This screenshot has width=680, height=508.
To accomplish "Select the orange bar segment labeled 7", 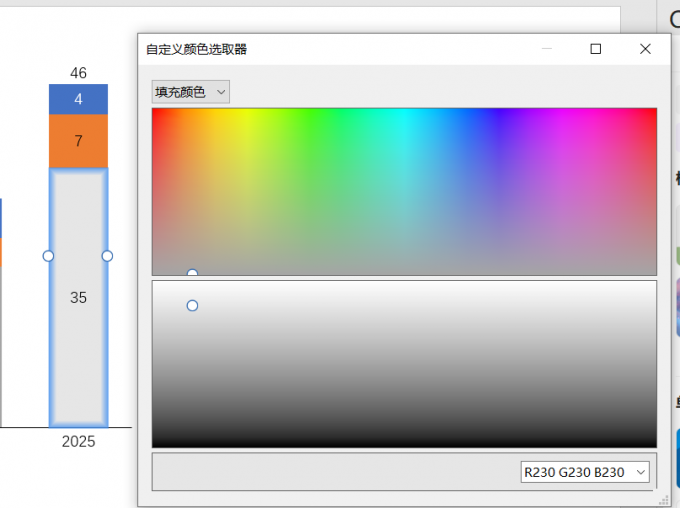I will click(78, 141).
